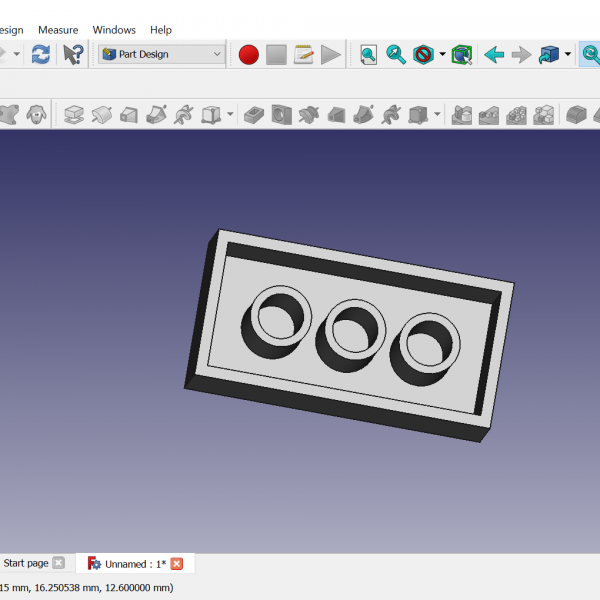The height and width of the screenshot is (600, 600).
Task: Open the Part Design workbench dropdown
Action: tap(161, 55)
